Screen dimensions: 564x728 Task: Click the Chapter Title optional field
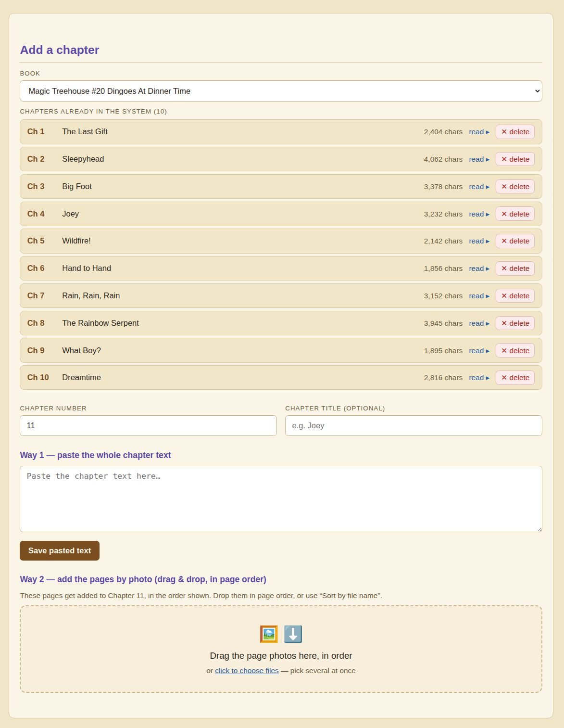click(414, 425)
